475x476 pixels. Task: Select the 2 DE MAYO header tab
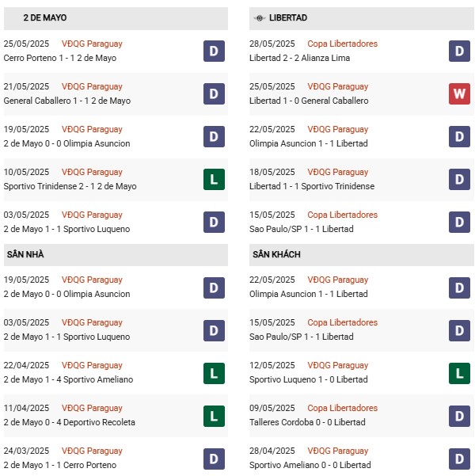(116, 18)
